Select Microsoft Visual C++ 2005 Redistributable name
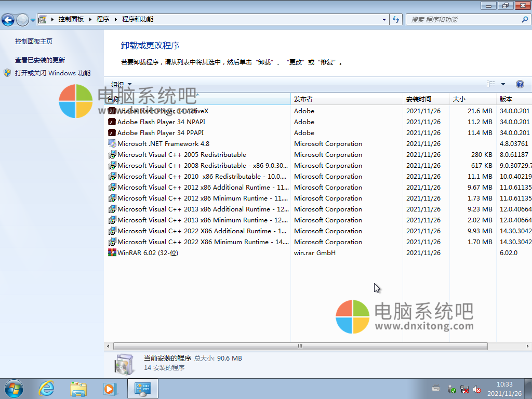 point(182,154)
